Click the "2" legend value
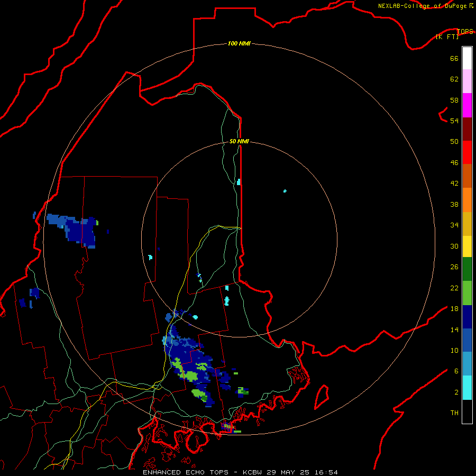The height and width of the screenshot is (476, 476). click(x=456, y=392)
